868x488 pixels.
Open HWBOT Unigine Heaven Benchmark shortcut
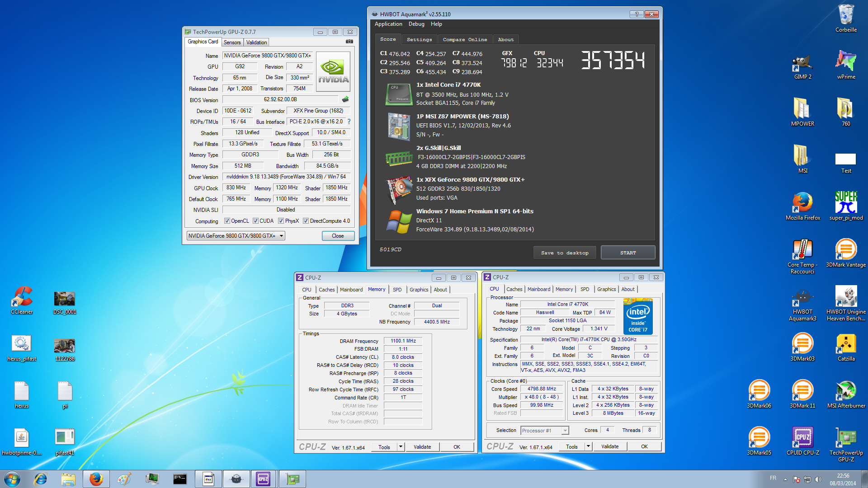point(846,303)
